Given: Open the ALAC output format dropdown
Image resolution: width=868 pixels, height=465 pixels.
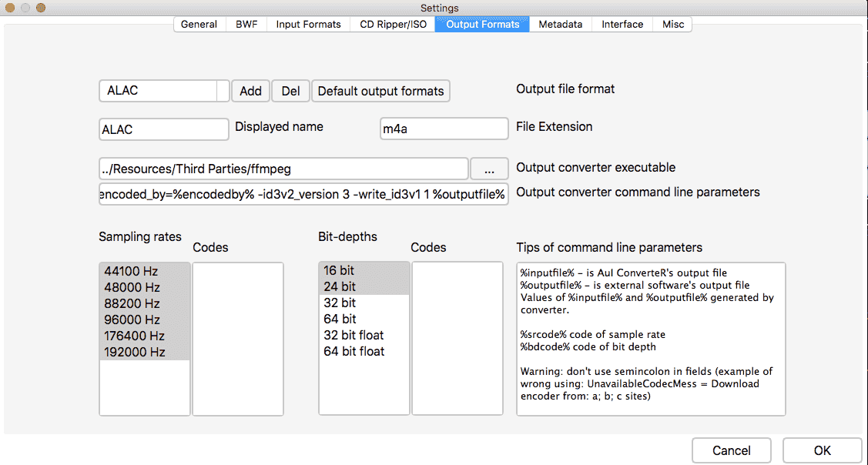Looking at the screenshot, I should (x=164, y=91).
